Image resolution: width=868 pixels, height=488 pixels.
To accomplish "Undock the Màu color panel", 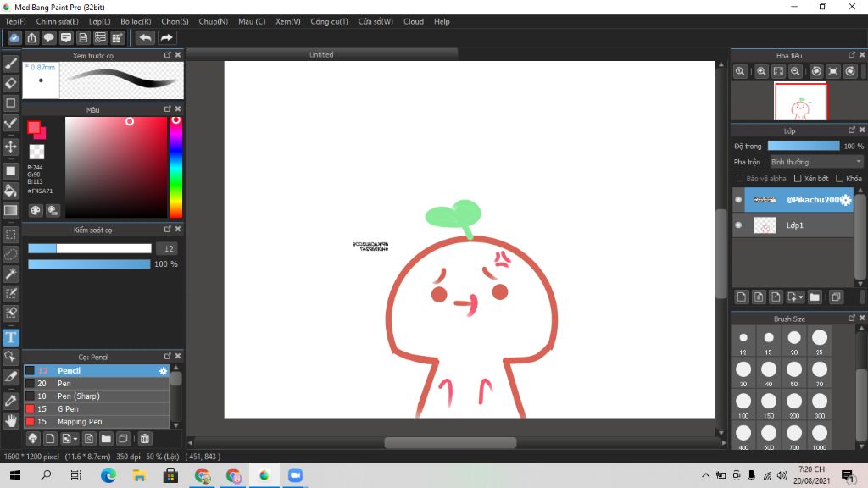I will tap(167, 109).
